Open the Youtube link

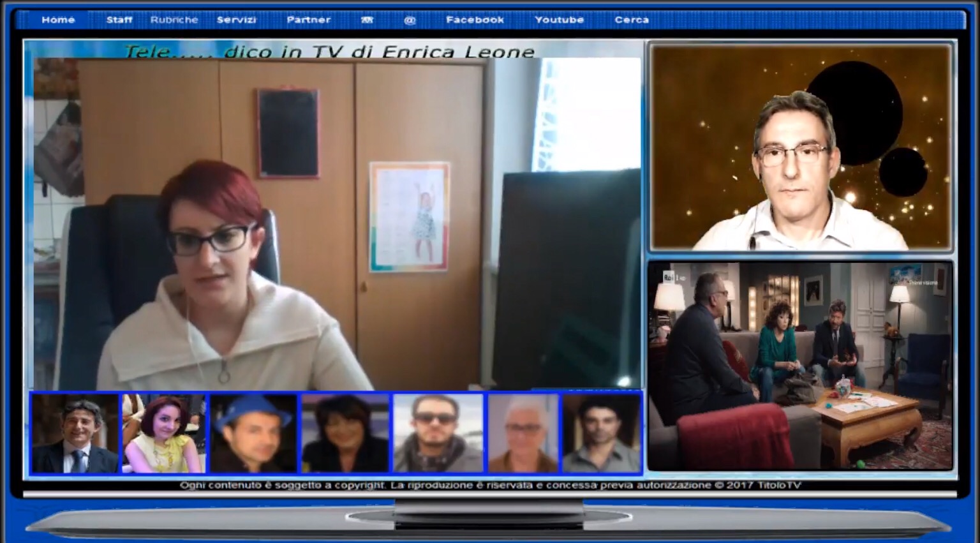[559, 20]
